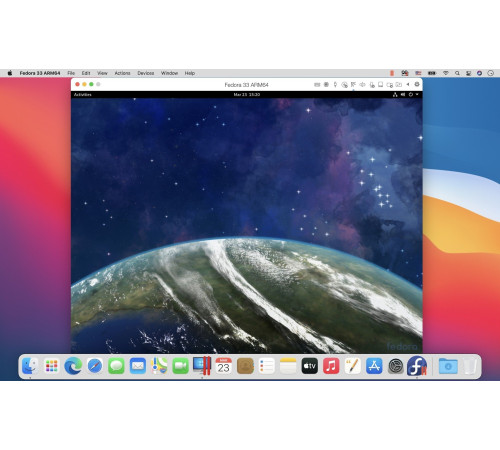Open the Edit menu
The width and height of the screenshot is (500, 450).
pos(86,73)
